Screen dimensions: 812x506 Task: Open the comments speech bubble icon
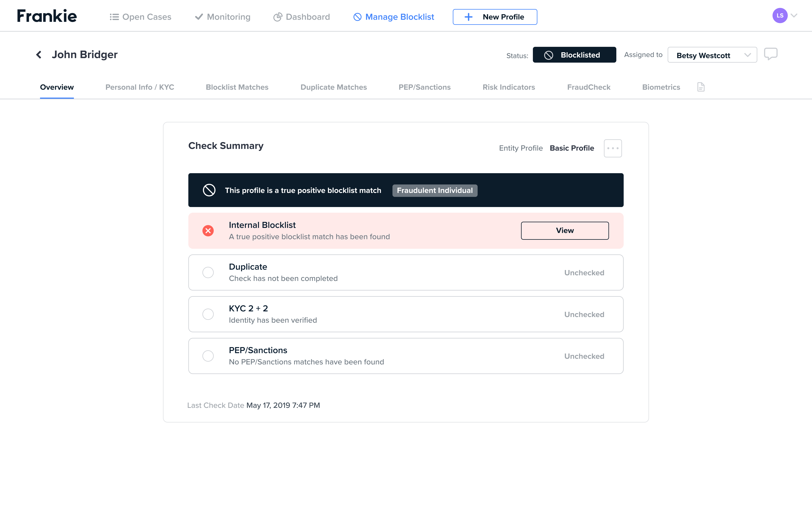pyautogui.click(x=770, y=54)
